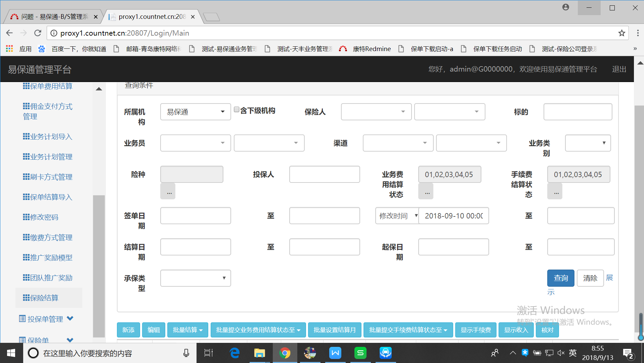Screen dimensions: 644x363
Task: Open the Windows Start menu
Action: point(11,353)
